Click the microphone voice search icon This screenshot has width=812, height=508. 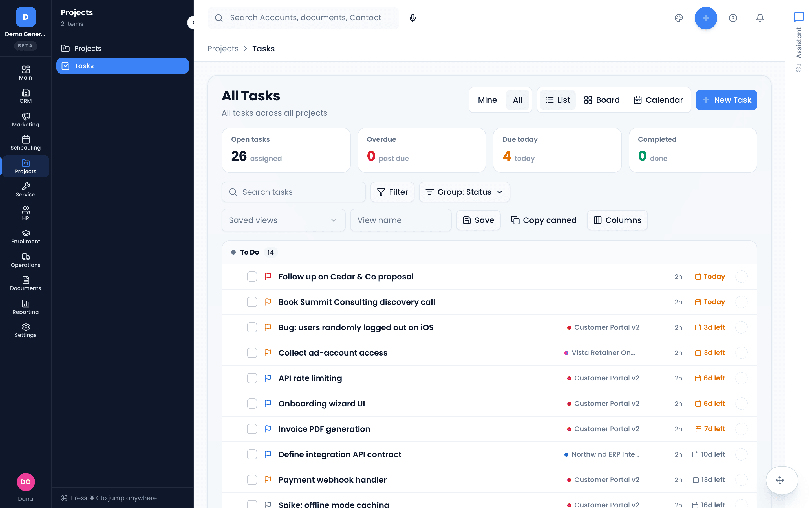413,18
